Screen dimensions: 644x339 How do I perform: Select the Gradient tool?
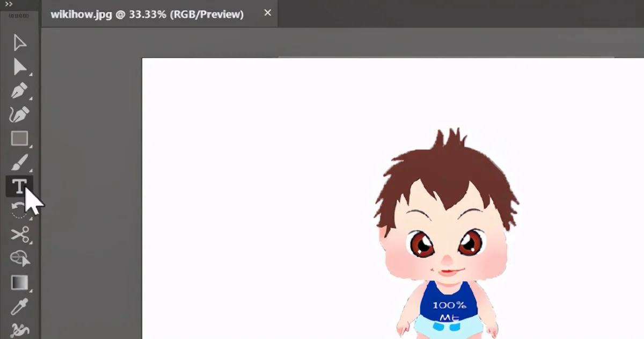click(20, 283)
